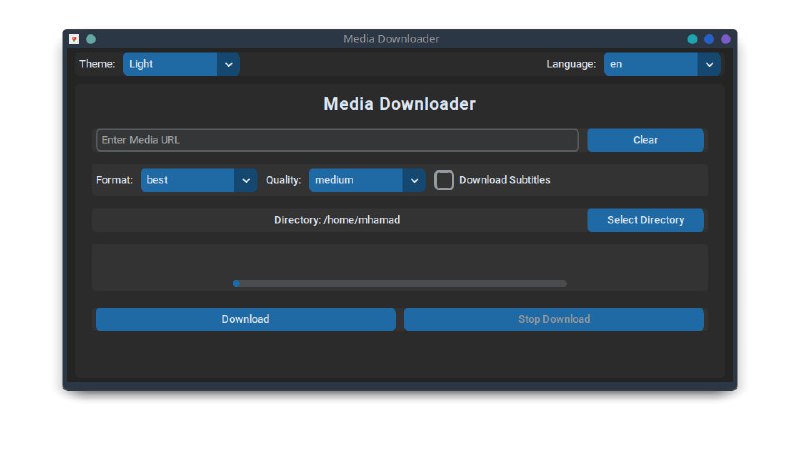This screenshot has height=462, width=800.
Task: Open the Quality dropdown set to medium
Action: 367,180
